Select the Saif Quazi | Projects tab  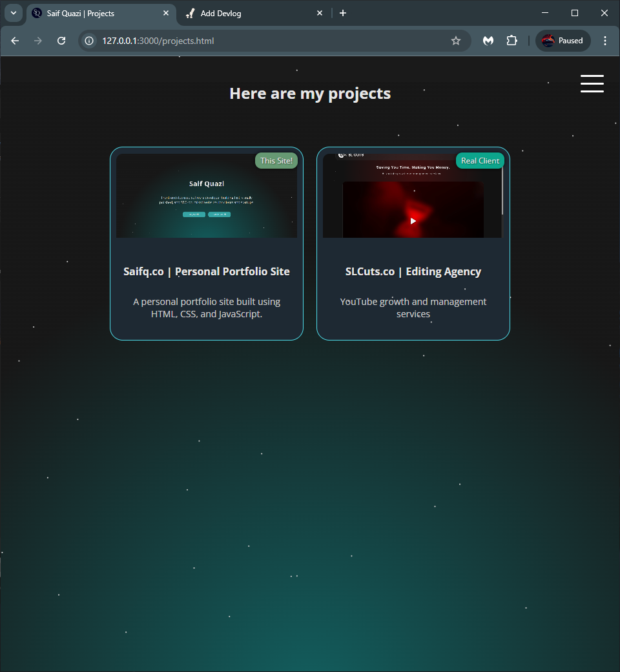(x=97, y=13)
